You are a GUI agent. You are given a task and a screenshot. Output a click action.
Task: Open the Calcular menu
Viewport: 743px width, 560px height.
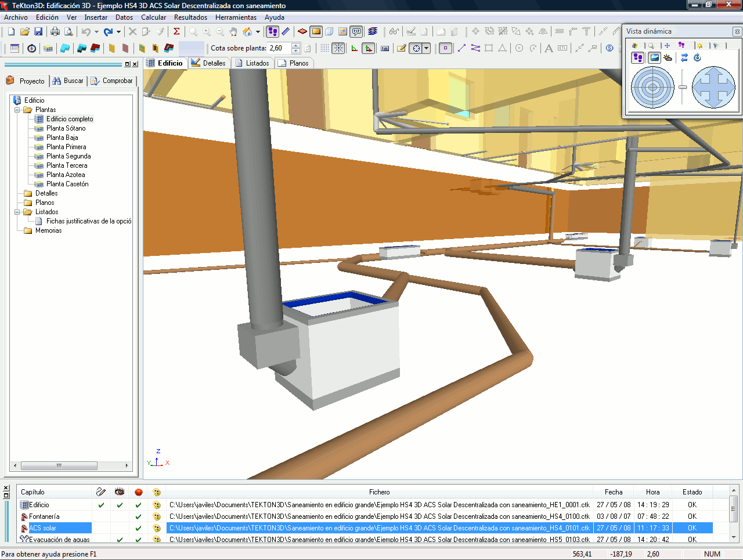tap(153, 17)
